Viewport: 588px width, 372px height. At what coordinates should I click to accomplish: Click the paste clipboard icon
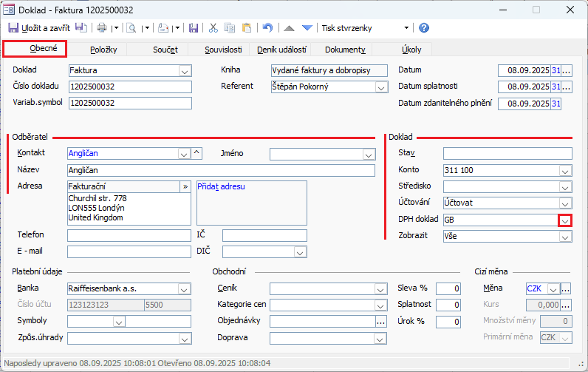(x=247, y=28)
